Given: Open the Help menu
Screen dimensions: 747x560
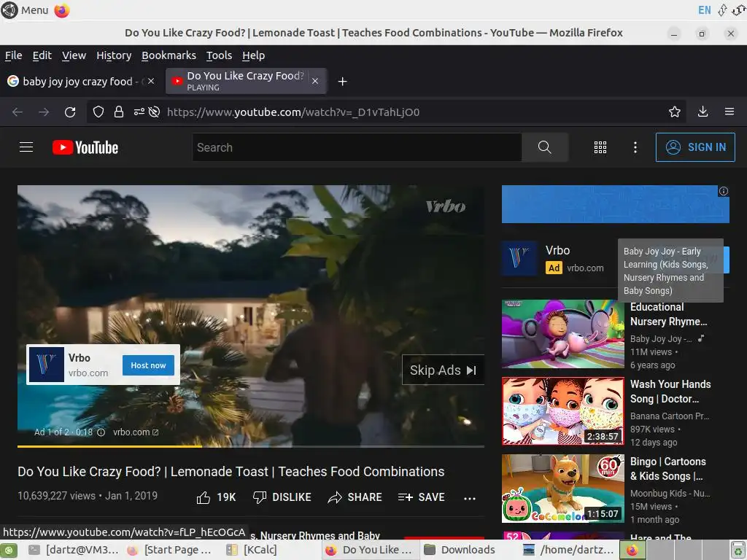Looking at the screenshot, I should point(253,55).
